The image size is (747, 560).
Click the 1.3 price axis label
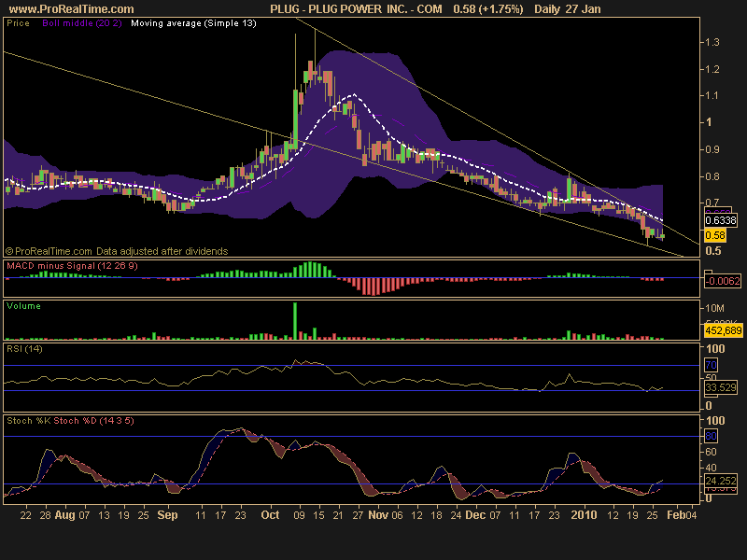pos(712,42)
